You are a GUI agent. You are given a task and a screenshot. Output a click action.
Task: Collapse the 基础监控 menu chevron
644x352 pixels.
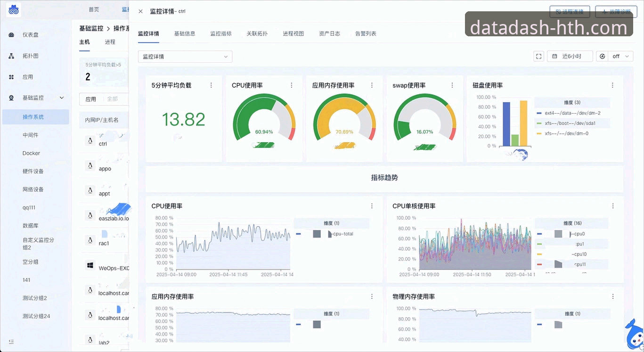62,98
